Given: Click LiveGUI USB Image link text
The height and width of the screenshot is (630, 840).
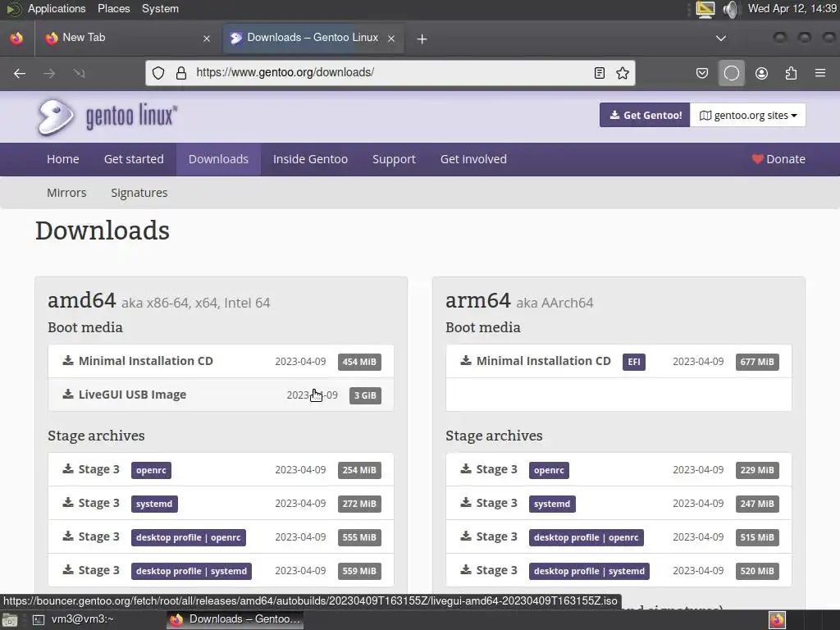Looking at the screenshot, I should [x=132, y=395].
